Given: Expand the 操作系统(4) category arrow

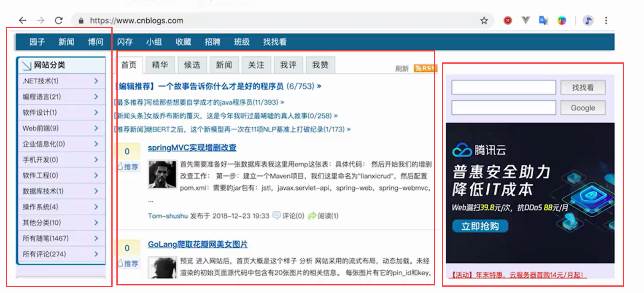Looking at the screenshot, I should tap(96, 207).
